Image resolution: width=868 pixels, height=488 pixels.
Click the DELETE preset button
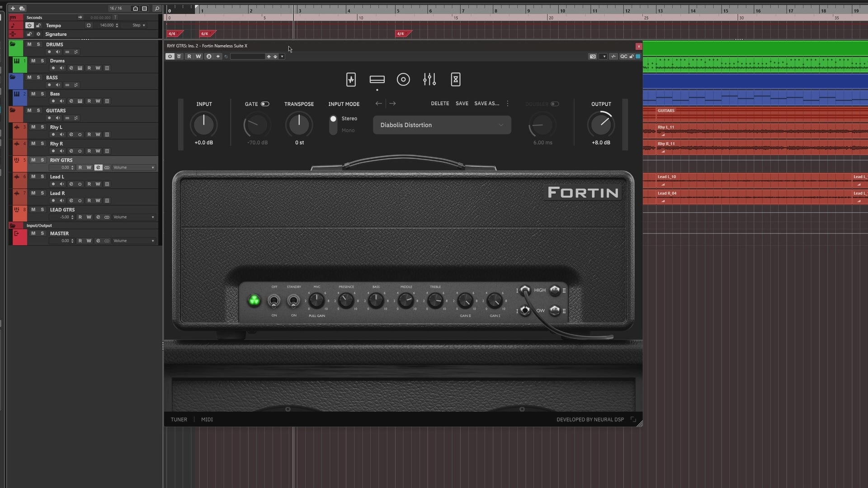pos(440,103)
